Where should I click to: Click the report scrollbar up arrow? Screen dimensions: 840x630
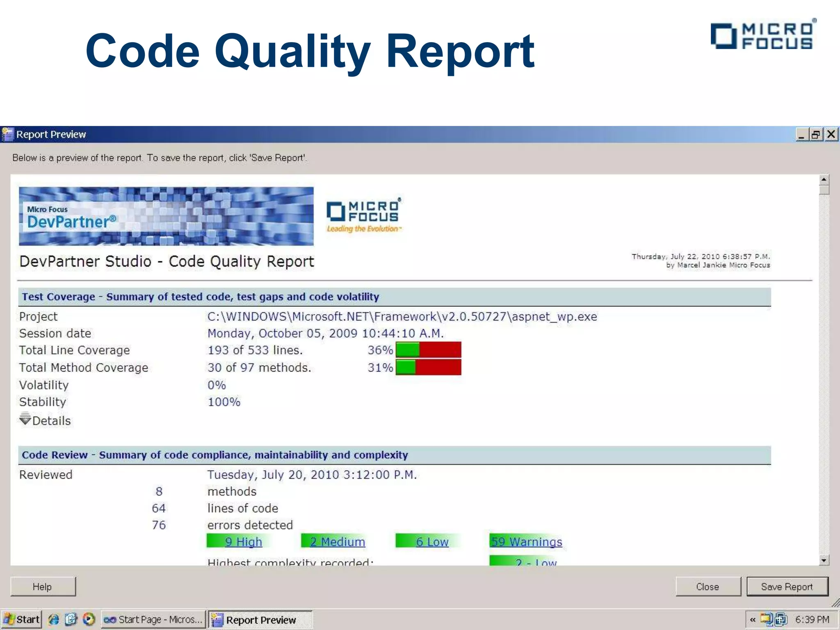click(x=824, y=180)
